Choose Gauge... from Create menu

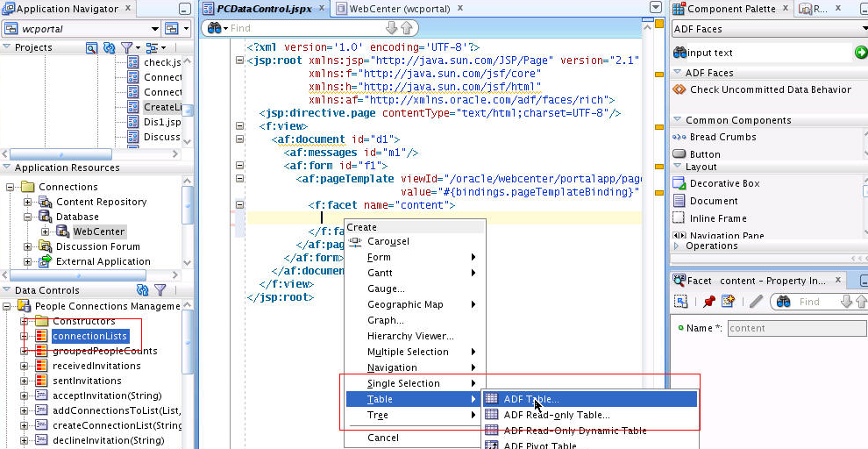(x=416, y=289)
